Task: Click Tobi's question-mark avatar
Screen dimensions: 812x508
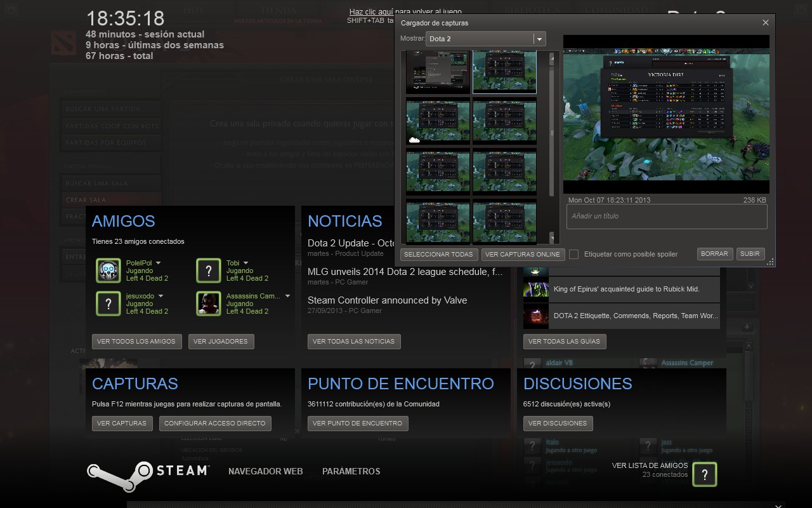Action: pos(209,271)
